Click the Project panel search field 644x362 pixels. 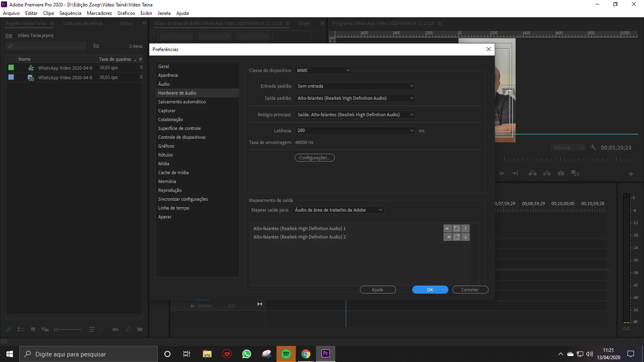pos(46,46)
